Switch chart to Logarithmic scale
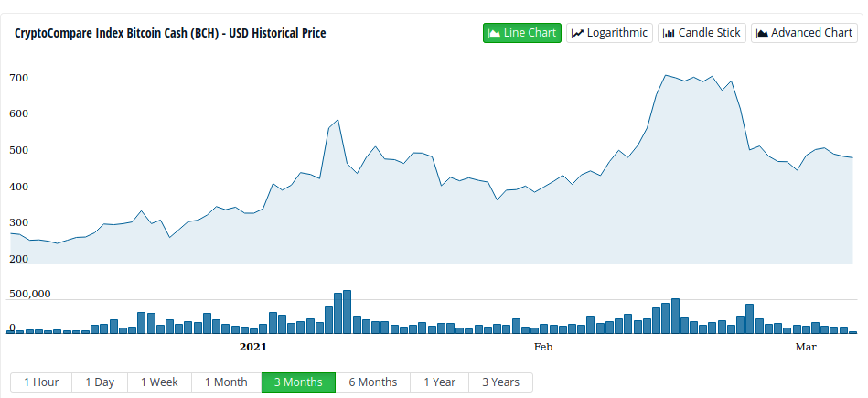The width and height of the screenshot is (868, 398). pos(609,33)
